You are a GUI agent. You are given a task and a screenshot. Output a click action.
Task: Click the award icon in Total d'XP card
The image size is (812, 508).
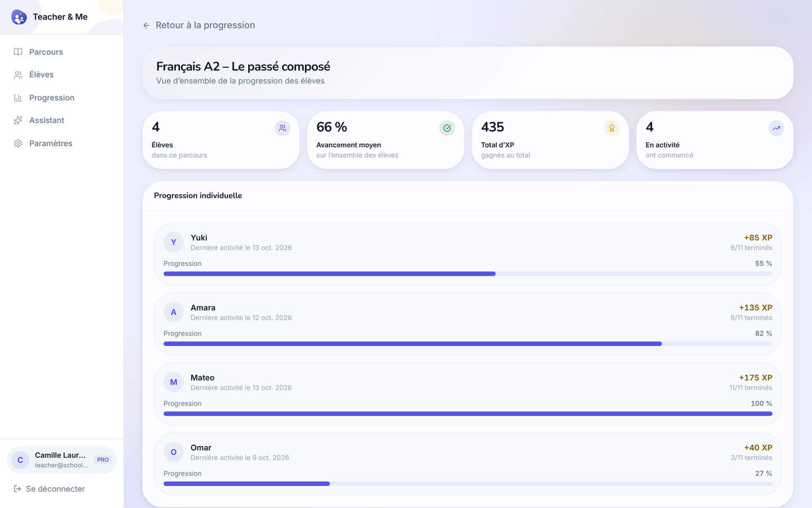coord(612,128)
